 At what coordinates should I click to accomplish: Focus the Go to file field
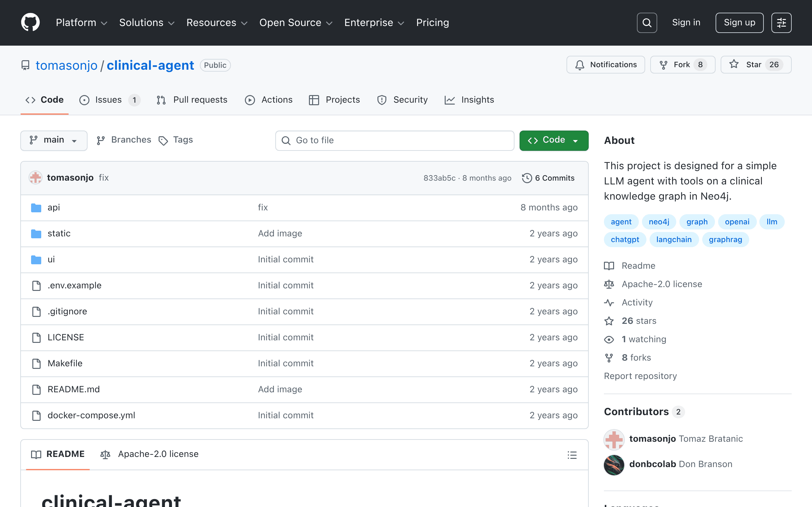point(395,140)
